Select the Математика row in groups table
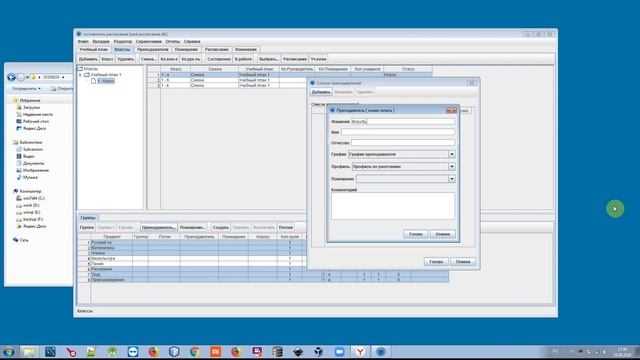Image resolution: width=640 pixels, height=360 pixels. 263,248
